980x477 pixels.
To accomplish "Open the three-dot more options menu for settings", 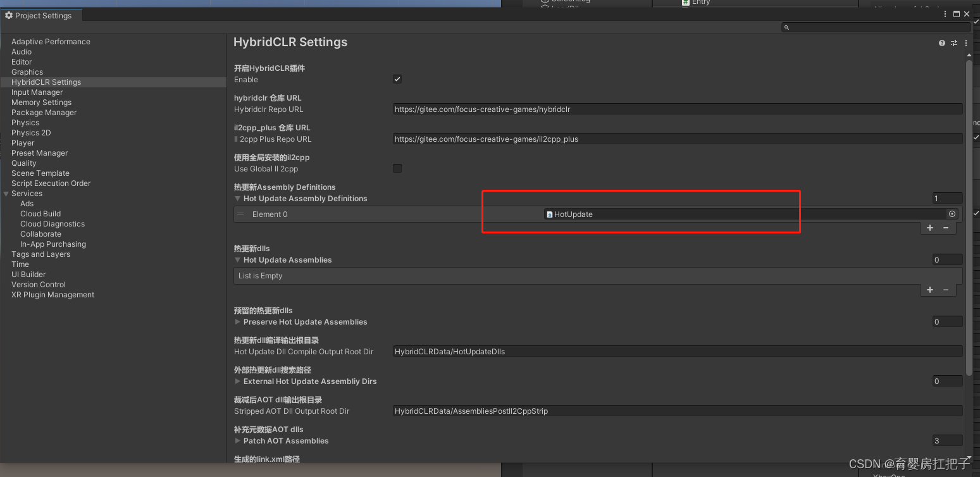I will [965, 43].
